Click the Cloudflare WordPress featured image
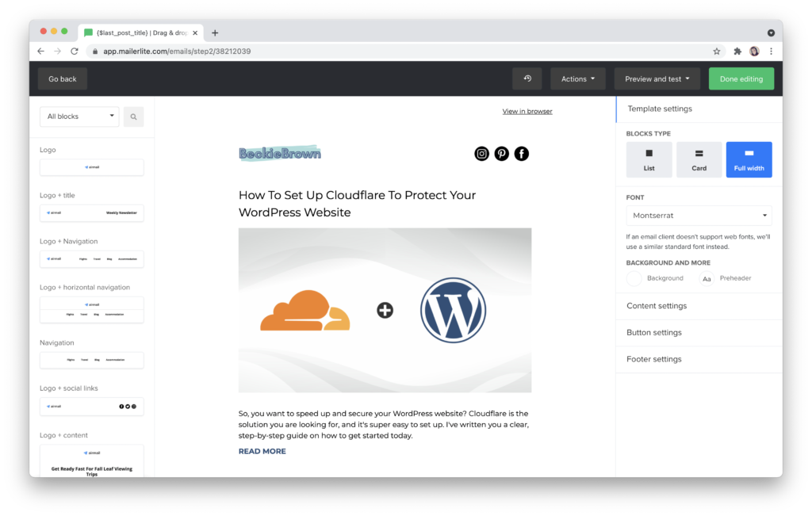Screen dimensions: 812x516 click(x=385, y=310)
